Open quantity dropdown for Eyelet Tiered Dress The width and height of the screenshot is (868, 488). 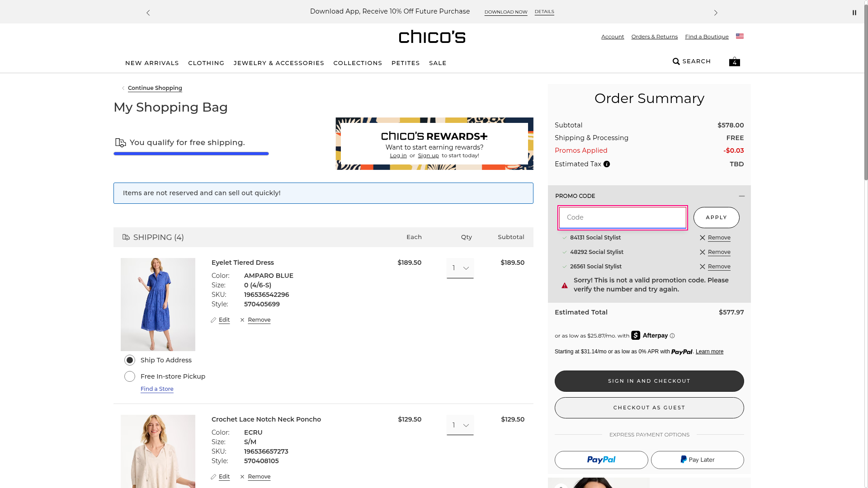pyautogui.click(x=460, y=268)
